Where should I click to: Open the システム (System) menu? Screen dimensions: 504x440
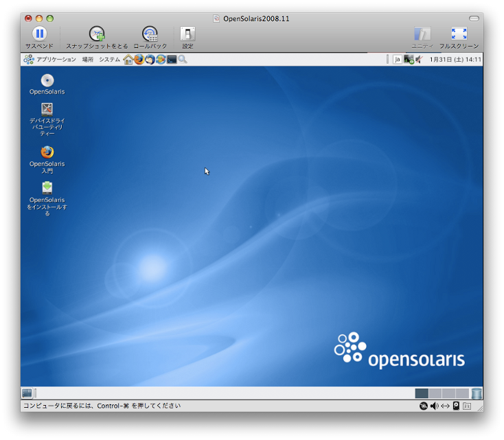(109, 60)
